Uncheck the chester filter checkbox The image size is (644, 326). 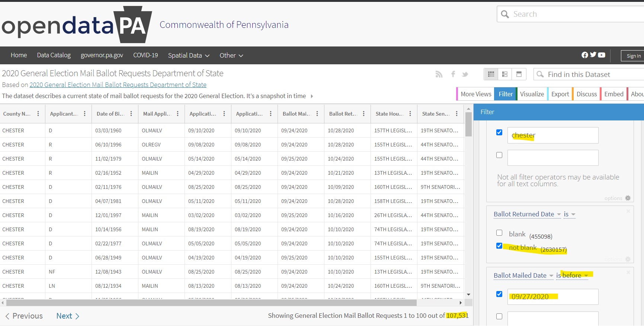499,132
